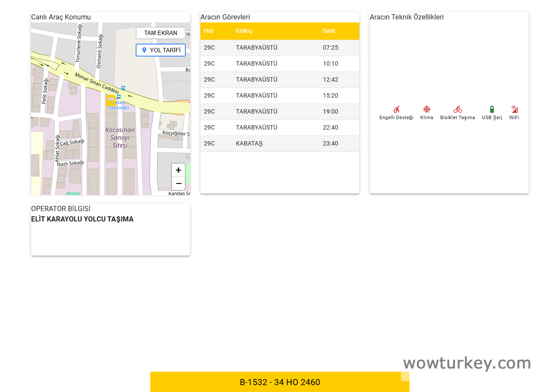The image size is (543, 392).
Task: Click the bus stop icon above Mimar Sinan Caddesi
Action: click(123, 88)
